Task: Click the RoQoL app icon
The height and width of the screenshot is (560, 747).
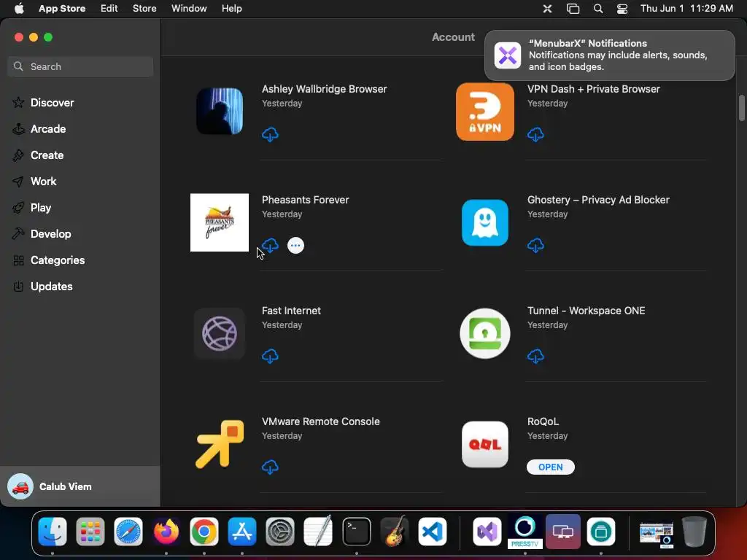Action: pyautogui.click(x=485, y=444)
